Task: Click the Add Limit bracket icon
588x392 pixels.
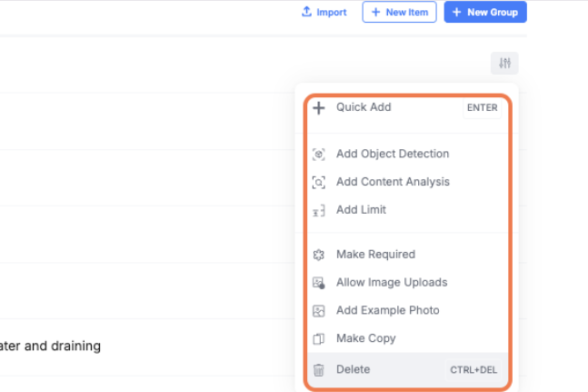Action: click(x=319, y=211)
